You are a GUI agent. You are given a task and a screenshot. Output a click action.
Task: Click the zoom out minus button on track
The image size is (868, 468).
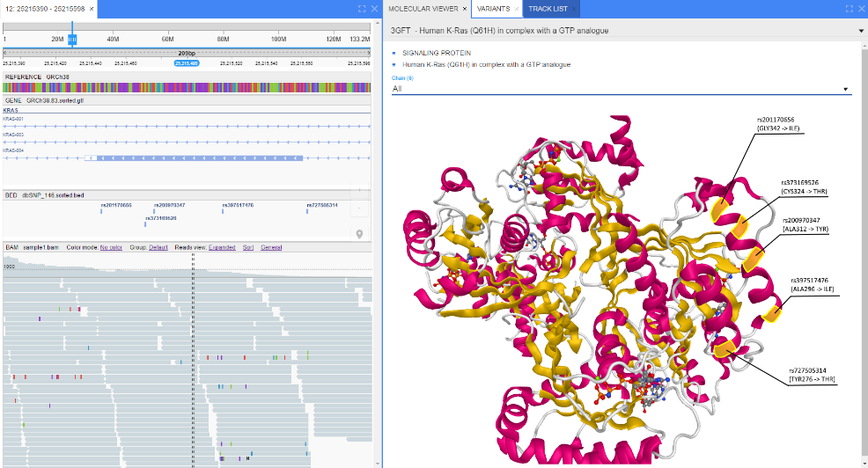tap(359, 209)
